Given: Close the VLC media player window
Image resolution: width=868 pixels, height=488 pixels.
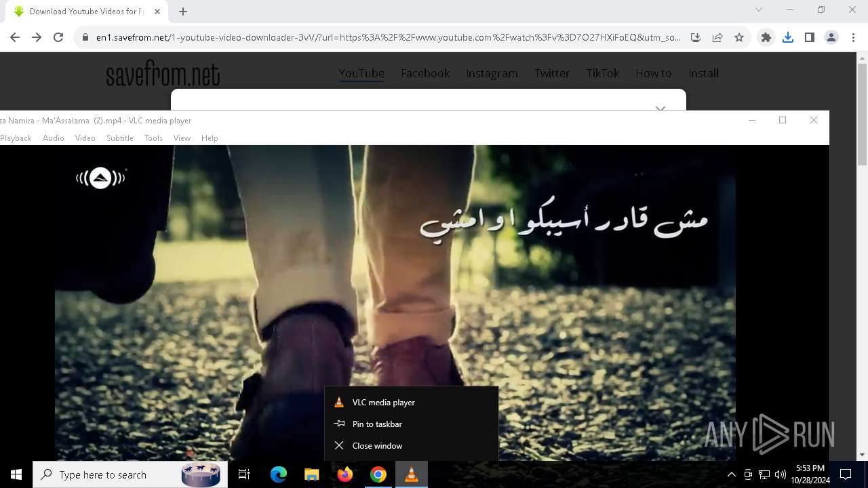Looking at the screenshot, I should (x=814, y=120).
